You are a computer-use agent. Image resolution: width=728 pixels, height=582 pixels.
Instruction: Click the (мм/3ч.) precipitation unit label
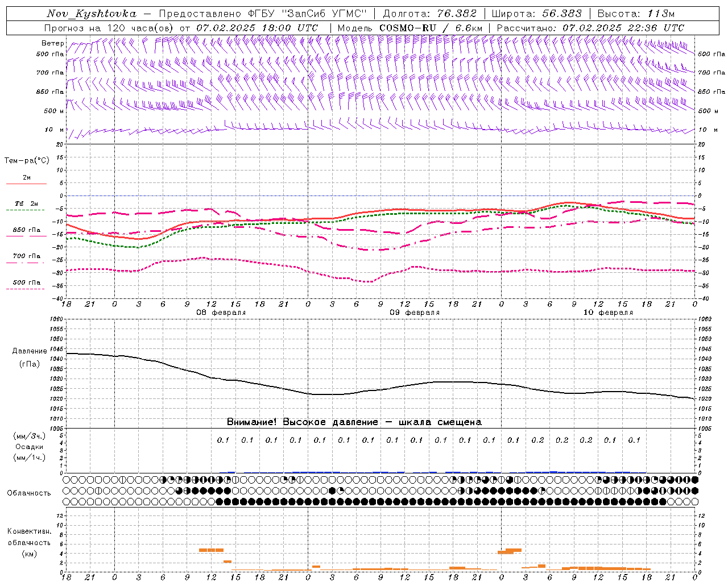[30, 436]
